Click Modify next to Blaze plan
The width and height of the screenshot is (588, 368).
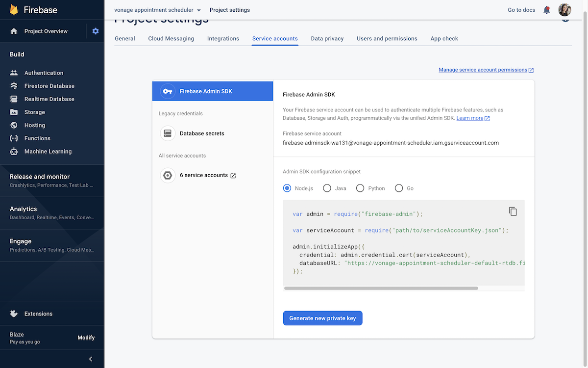(x=86, y=338)
